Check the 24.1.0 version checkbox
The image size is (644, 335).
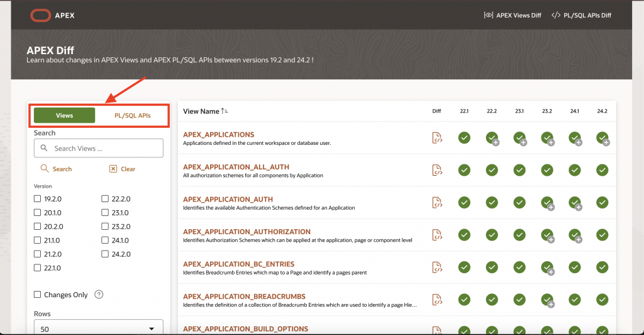pyautogui.click(x=105, y=240)
